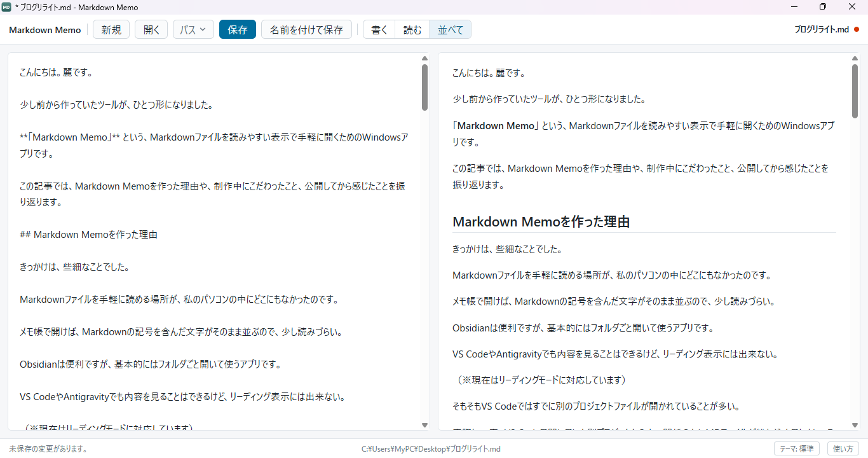Click the file path in the status bar

(431, 449)
